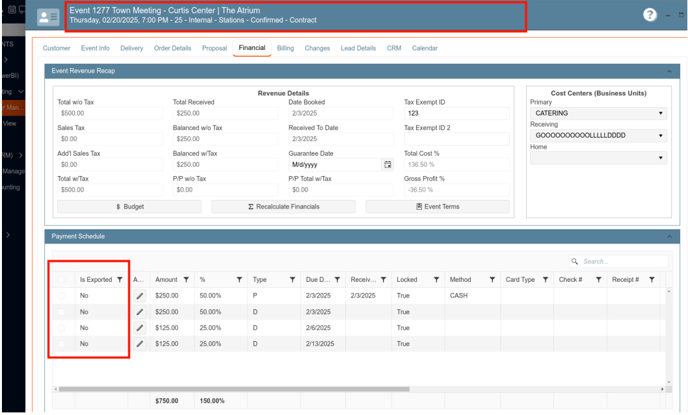The height and width of the screenshot is (415, 688).
Task: Check the box for the CASH payment row
Action: click(x=61, y=296)
